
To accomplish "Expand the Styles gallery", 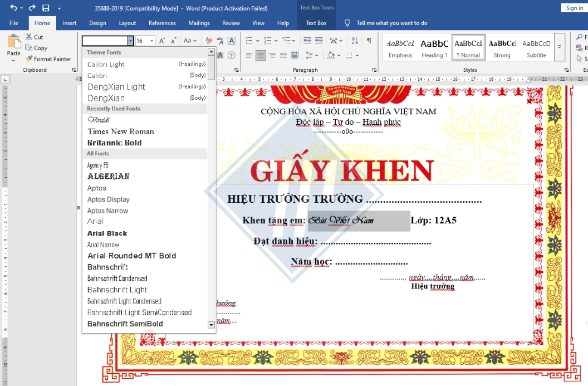I will (559, 47).
